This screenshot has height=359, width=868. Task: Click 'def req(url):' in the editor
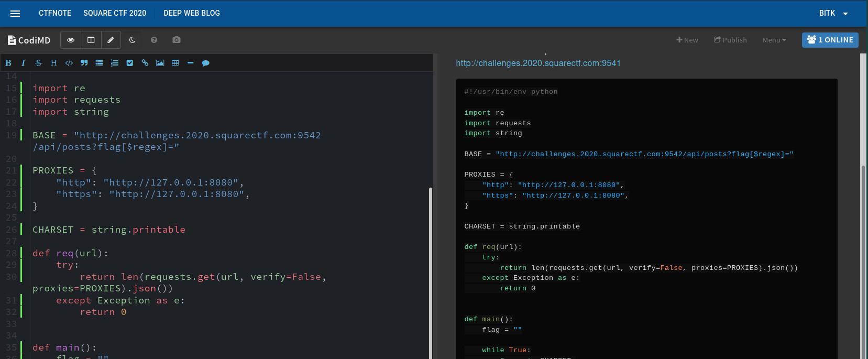tap(70, 253)
